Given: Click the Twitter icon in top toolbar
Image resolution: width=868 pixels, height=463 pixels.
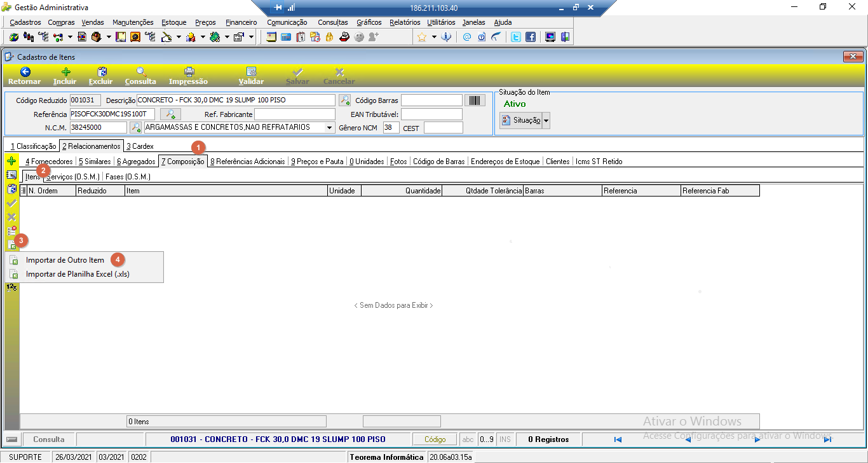Looking at the screenshot, I should [x=516, y=37].
